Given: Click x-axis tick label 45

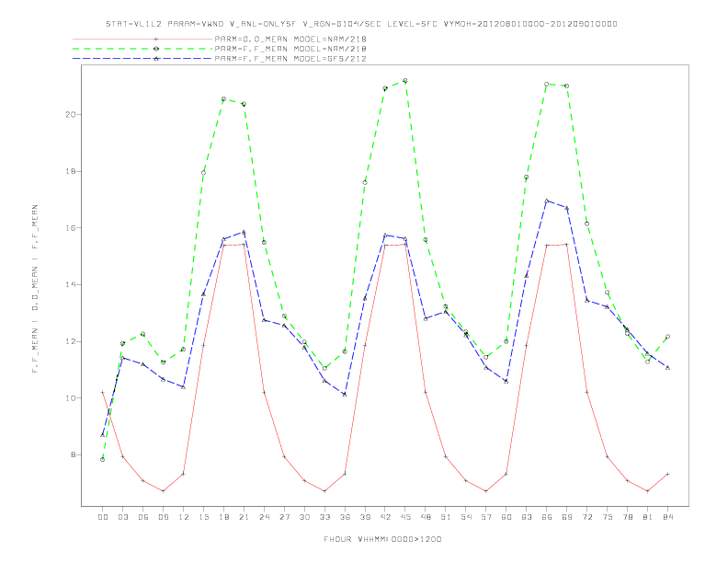Looking at the screenshot, I should 405,517.
